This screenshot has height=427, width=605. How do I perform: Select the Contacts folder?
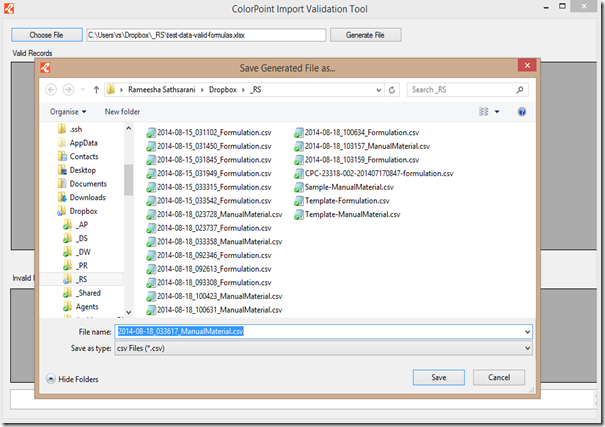[78, 157]
